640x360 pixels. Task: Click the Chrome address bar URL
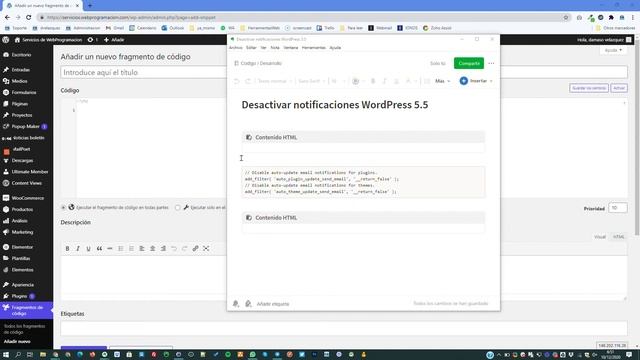[131, 18]
